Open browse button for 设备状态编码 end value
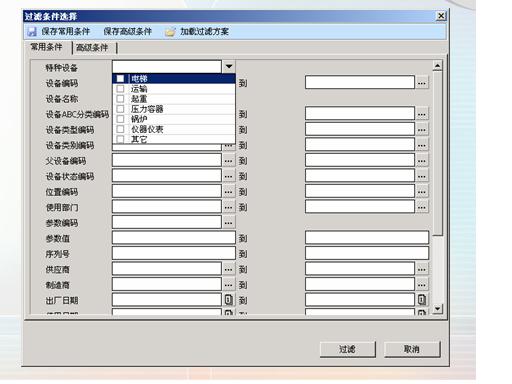Viewport: 512px width, 384px height. [x=422, y=176]
